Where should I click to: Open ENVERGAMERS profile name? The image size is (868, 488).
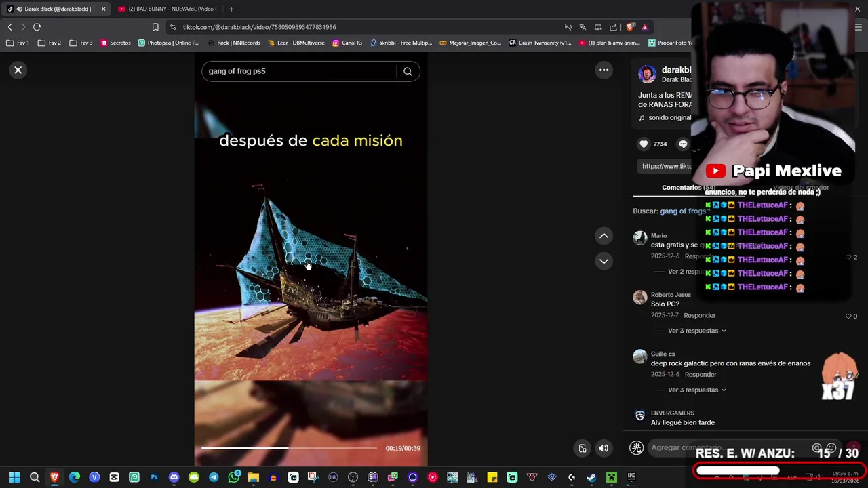pos(673,413)
